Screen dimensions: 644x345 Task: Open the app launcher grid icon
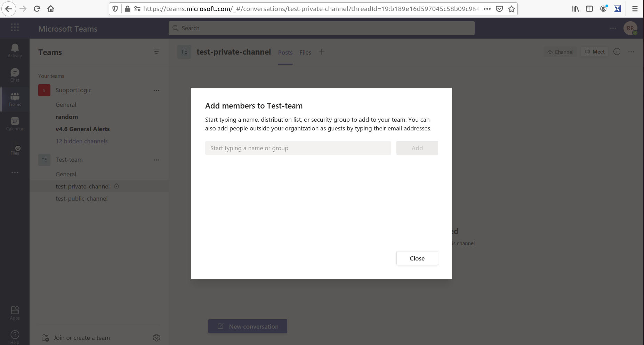[x=15, y=27]
